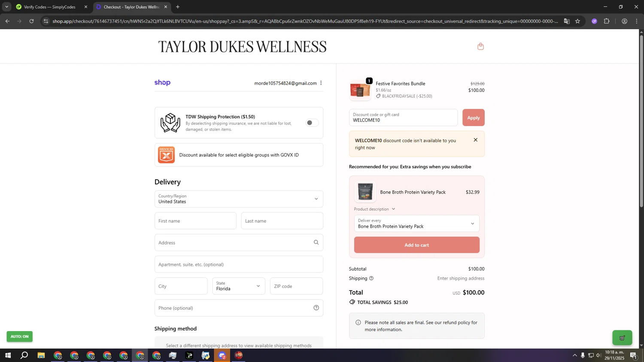Click the discount code input field
This screenshot has height=362, width=644.
coord(403,118)
